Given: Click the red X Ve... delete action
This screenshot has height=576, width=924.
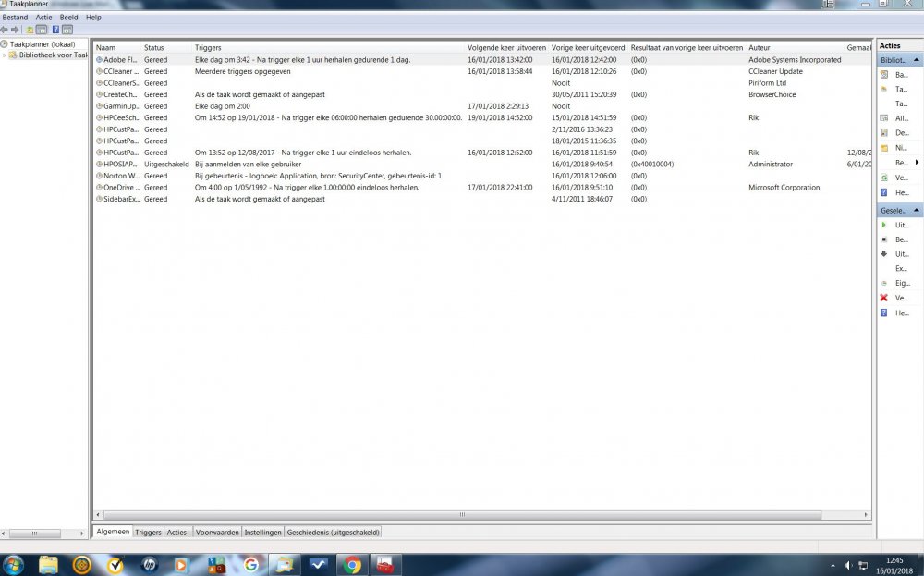Looking at the screenshot, I should pyautogui.click(x=894, y=298).
